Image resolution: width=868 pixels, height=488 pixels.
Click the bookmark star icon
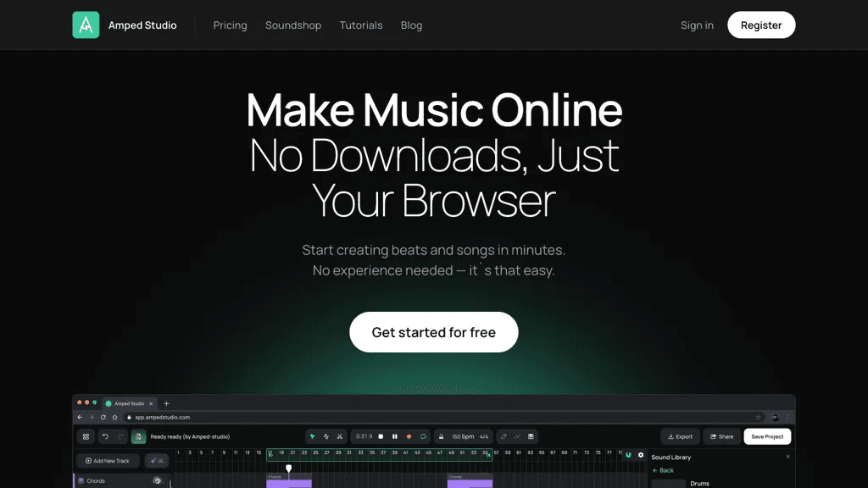759,418
